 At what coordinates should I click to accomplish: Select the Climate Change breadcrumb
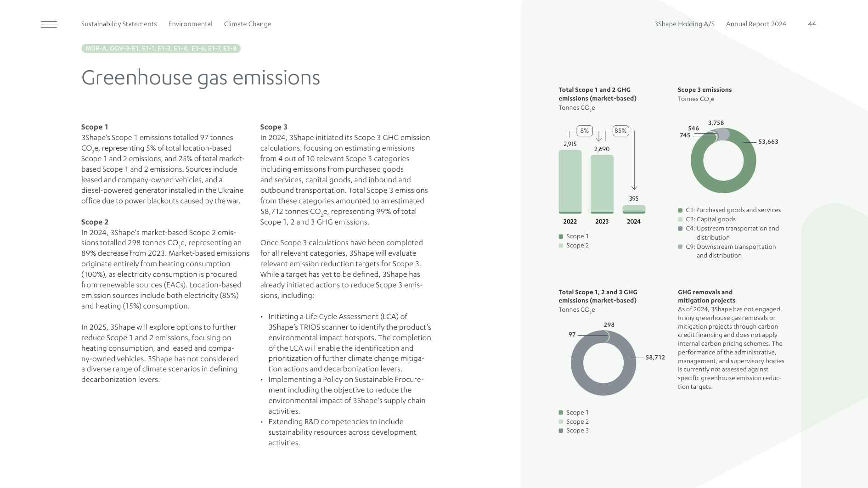248,24
